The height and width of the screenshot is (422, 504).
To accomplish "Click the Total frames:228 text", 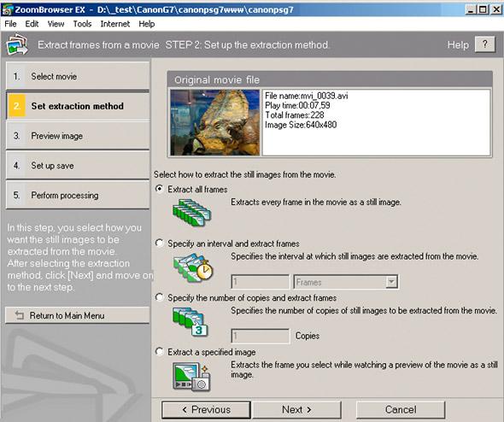I will coord(295,115).
